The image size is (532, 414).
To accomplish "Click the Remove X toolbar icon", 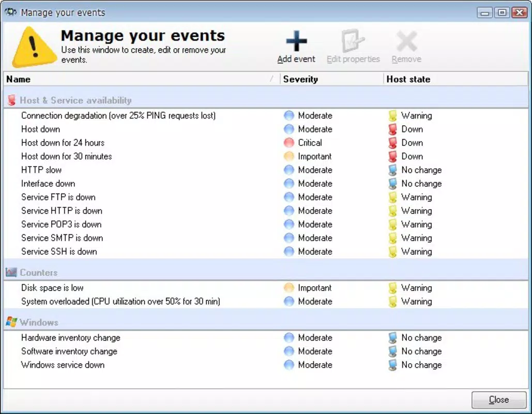I will [406, 41].
